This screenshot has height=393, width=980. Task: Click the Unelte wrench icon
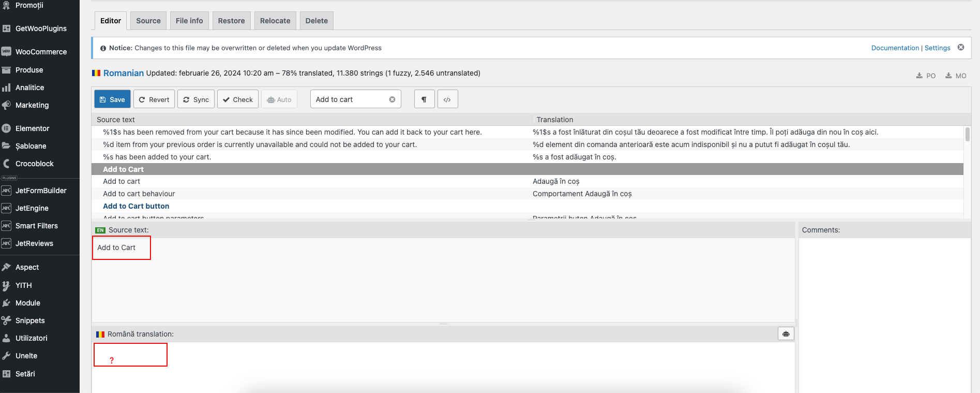pyautogui.click(x=6, y=356)
